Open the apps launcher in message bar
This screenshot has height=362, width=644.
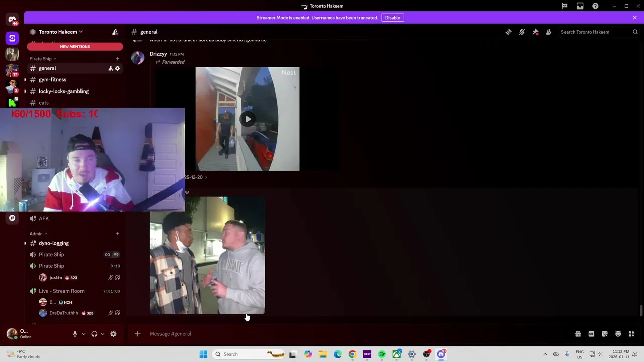click(x=631, y=334)
